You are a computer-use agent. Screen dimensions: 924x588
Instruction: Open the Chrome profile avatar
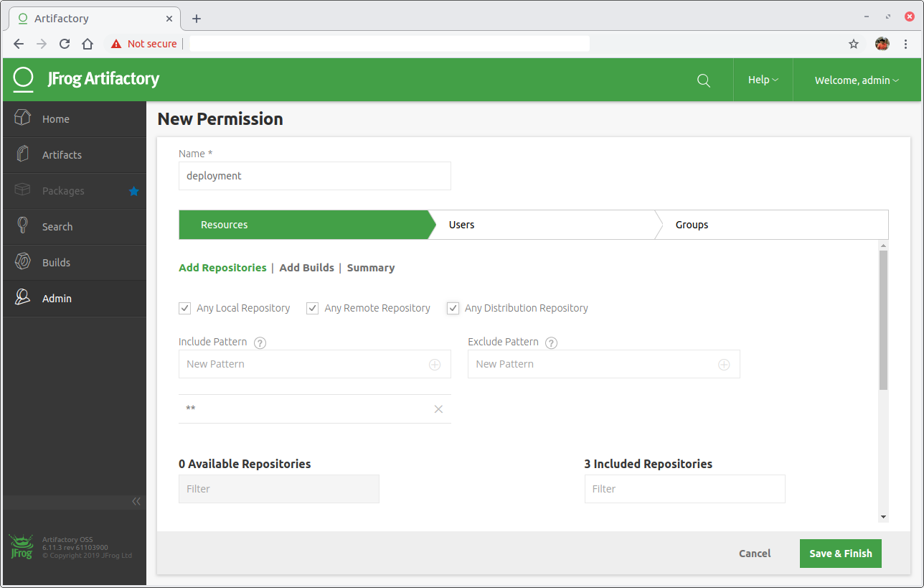coord(882,44)
